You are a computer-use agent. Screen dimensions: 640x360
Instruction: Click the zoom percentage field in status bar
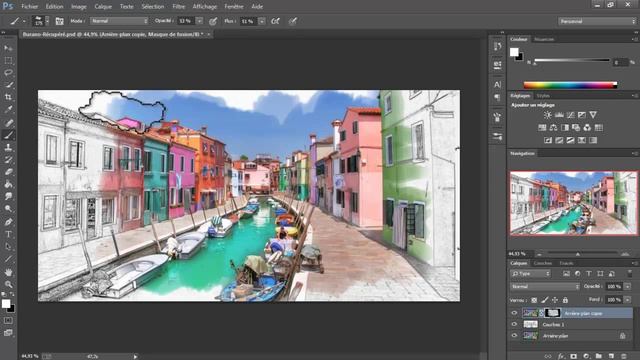click(x=29, y=356)
